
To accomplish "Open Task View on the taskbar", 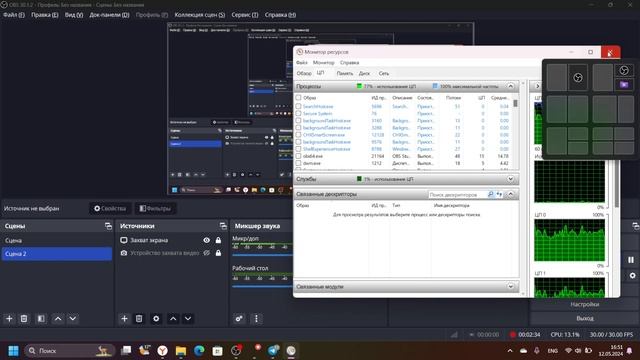I will click(126, 351).
